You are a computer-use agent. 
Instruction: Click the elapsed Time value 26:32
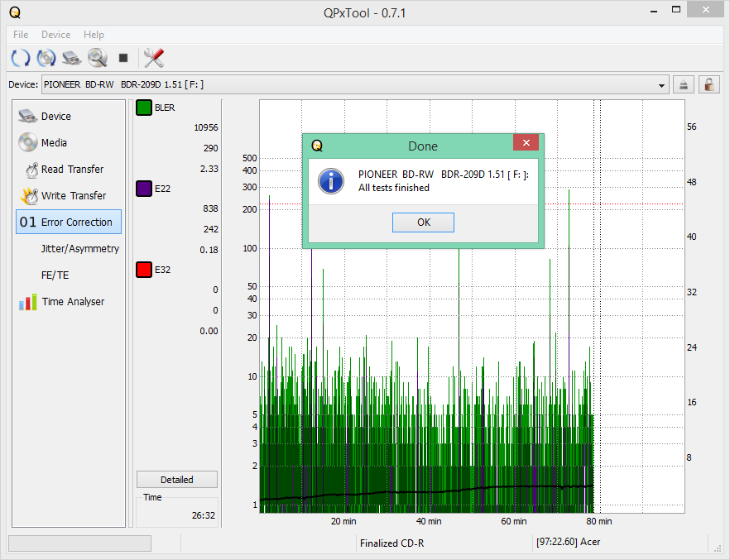[x=204, y=515]
